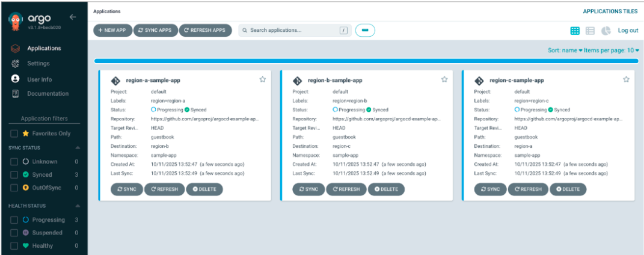644x255 pixels.
Task: Open the summary pie chart view
Action: point(606,31)
